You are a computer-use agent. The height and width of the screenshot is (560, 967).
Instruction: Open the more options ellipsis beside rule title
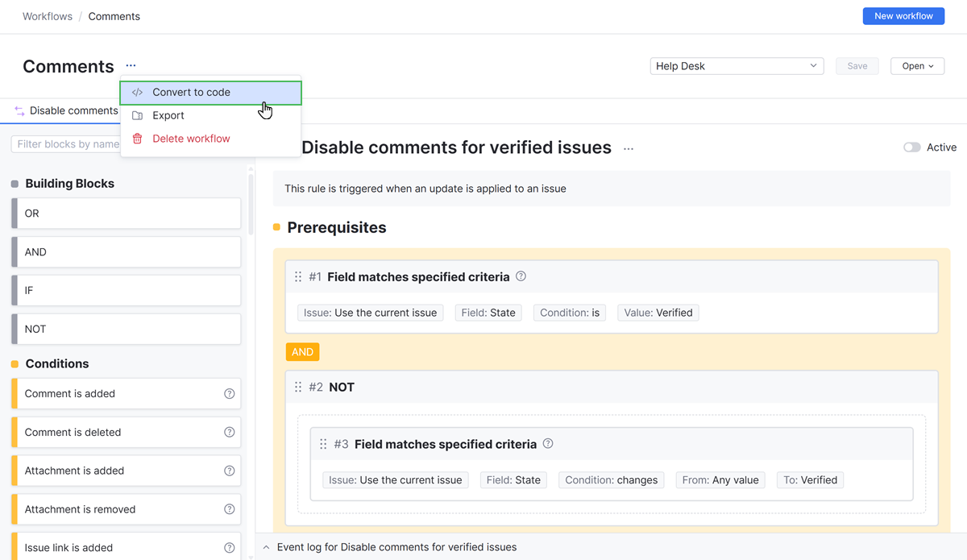pos(629,148)
